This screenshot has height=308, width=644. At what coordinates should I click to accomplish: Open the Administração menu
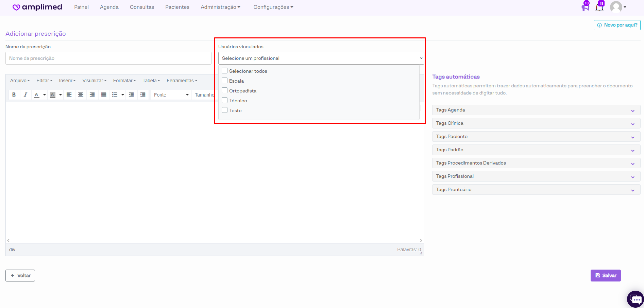(220, 7)
